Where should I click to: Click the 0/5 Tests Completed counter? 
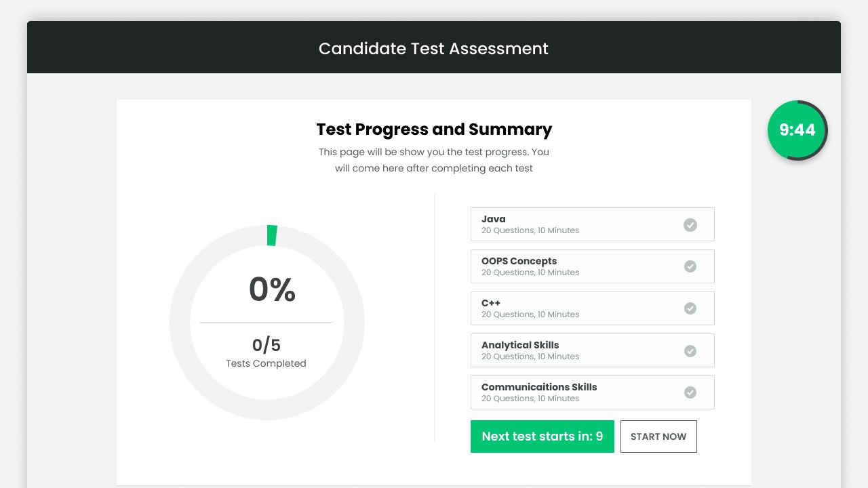point(267,352)
